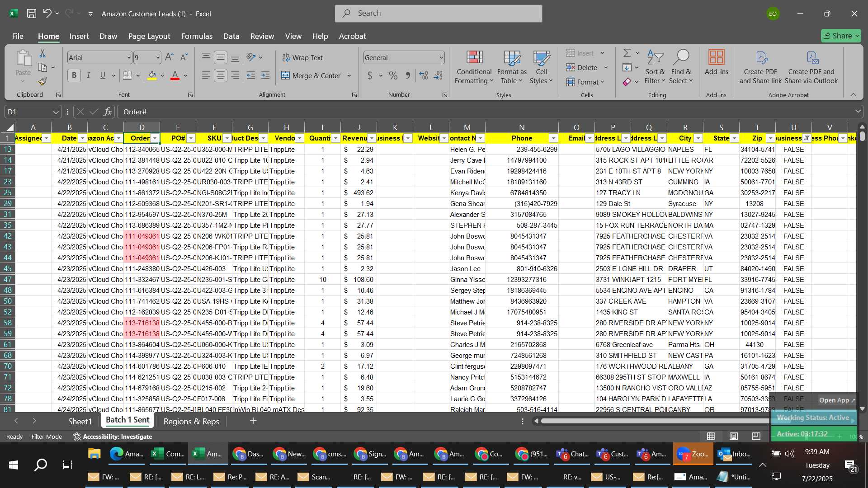Viewport: 868px width, 488px height.
Task: Toggle Italic formatting
Action: click(x=89, y=75)
